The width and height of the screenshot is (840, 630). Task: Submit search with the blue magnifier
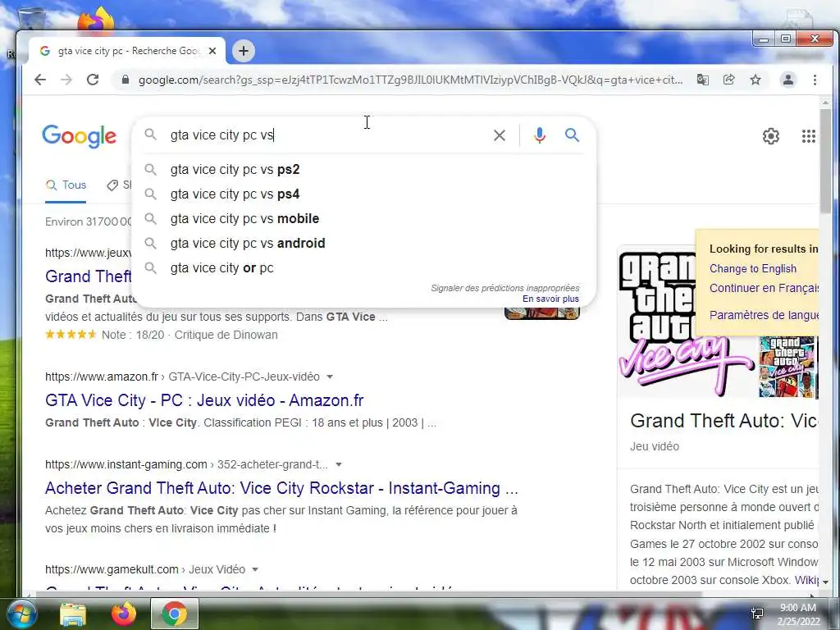572,135
